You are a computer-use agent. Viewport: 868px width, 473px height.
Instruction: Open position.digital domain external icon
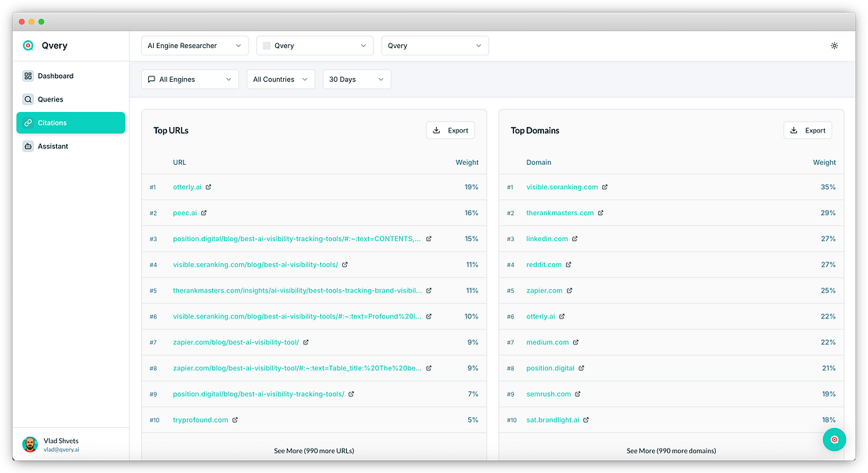point(581,368)
